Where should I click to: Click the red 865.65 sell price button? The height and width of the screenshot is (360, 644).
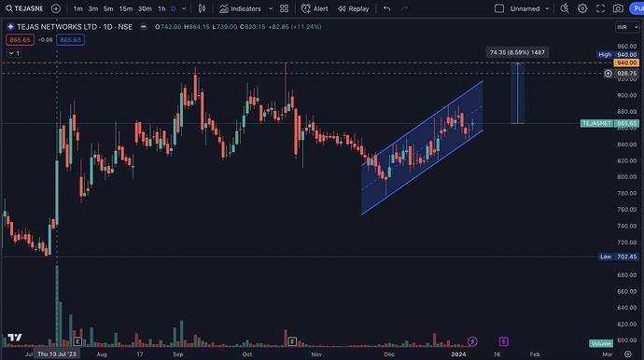[x=21, y=40]
